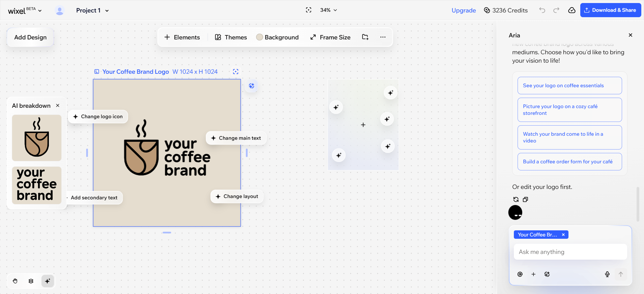Image resolution: width=644 pixels, height=294 pixels.
Task: Click the @ mention icon
Action: 520,274
